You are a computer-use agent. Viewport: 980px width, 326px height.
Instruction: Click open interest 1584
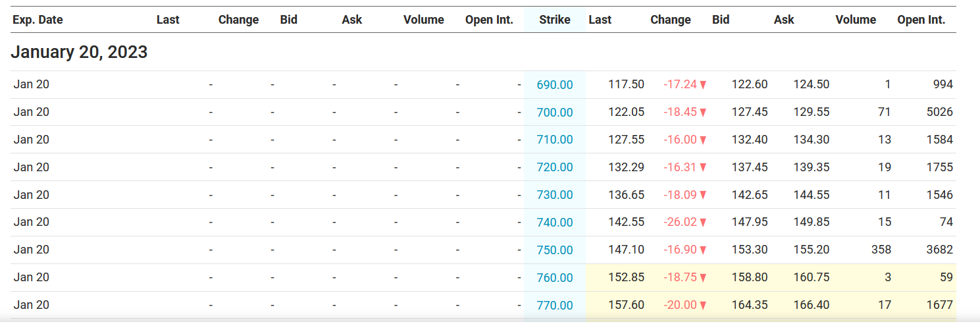(x=940, y=140)
